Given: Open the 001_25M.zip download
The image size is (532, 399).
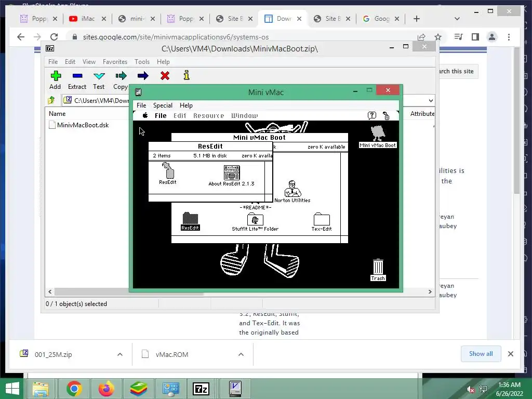Looking at the screenshot, I should pos(54,354).
